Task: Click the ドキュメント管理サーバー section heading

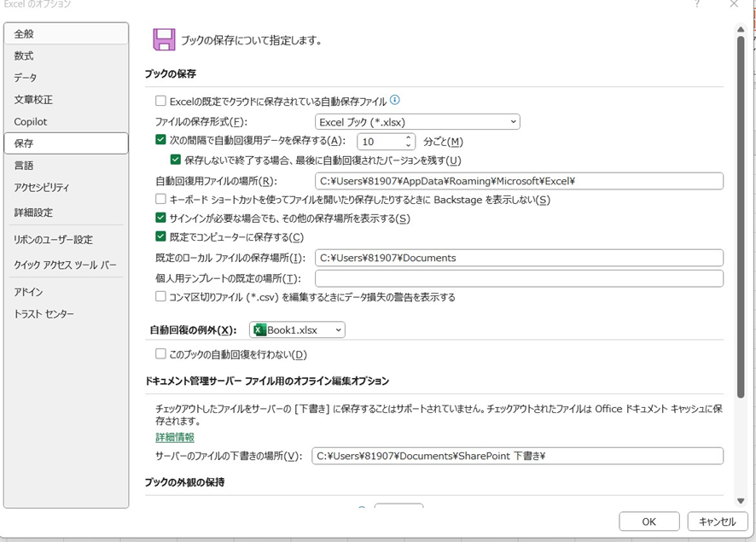Action: (x=266, y=381)
